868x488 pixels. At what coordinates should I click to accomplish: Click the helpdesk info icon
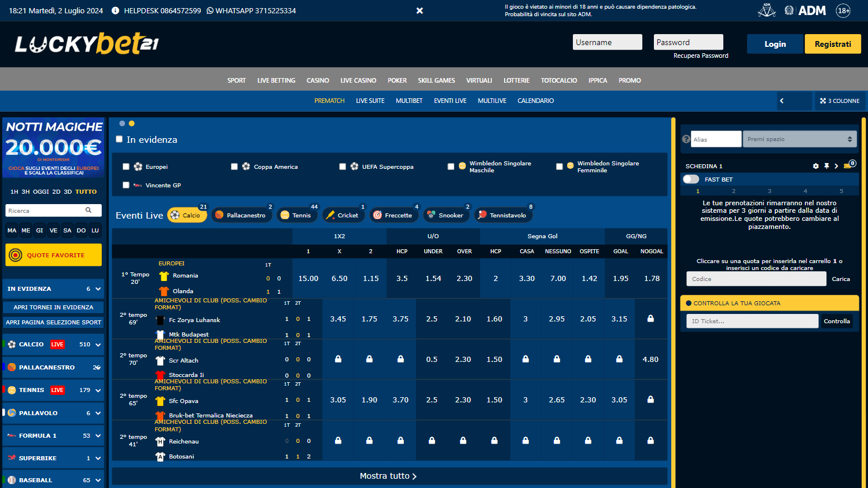pyautogui.click(x=115, y=10)
